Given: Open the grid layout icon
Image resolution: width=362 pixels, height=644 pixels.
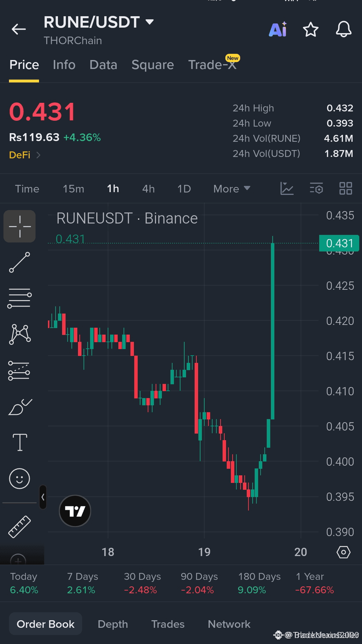Looking at the screenshot, I should click(x=345, y=189).
